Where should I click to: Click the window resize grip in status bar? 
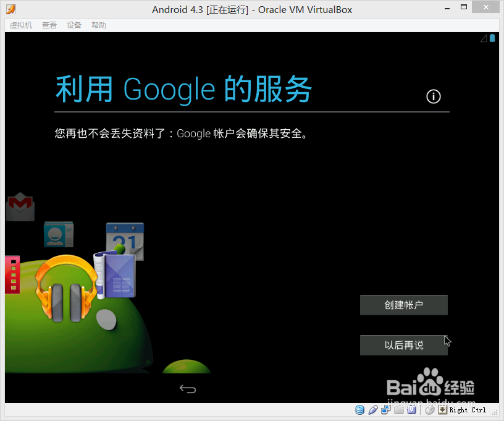(x=495, y=412)
